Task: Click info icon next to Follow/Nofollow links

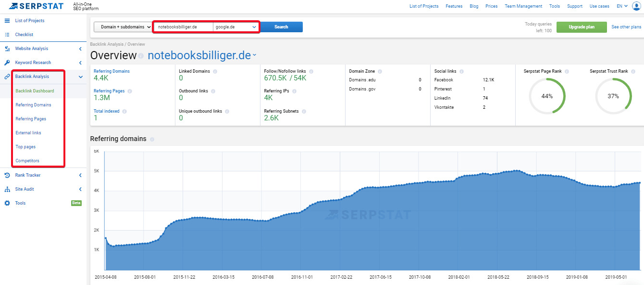Action: tap(310, 71)
